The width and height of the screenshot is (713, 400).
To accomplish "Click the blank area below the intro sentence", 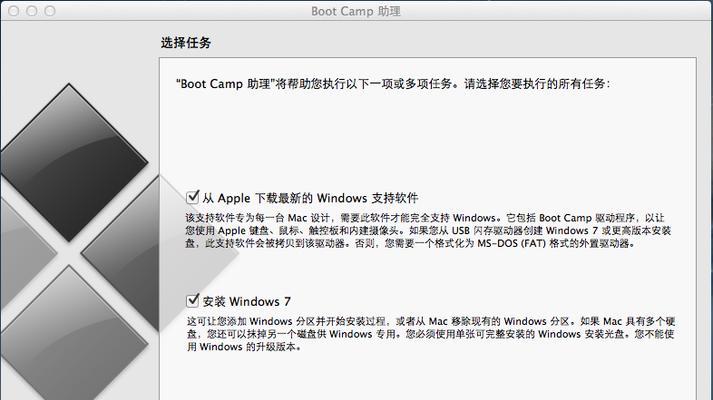I will tap(427, 136).
